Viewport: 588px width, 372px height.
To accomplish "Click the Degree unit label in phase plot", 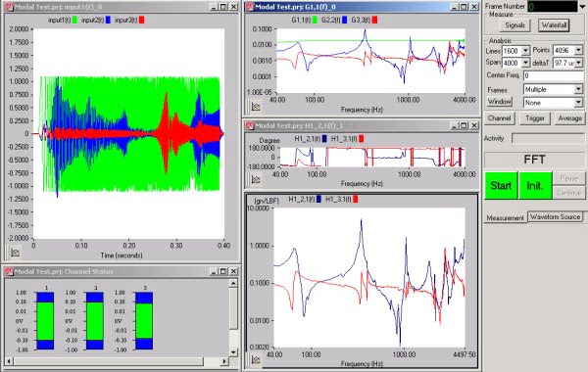I will (269, 141).
